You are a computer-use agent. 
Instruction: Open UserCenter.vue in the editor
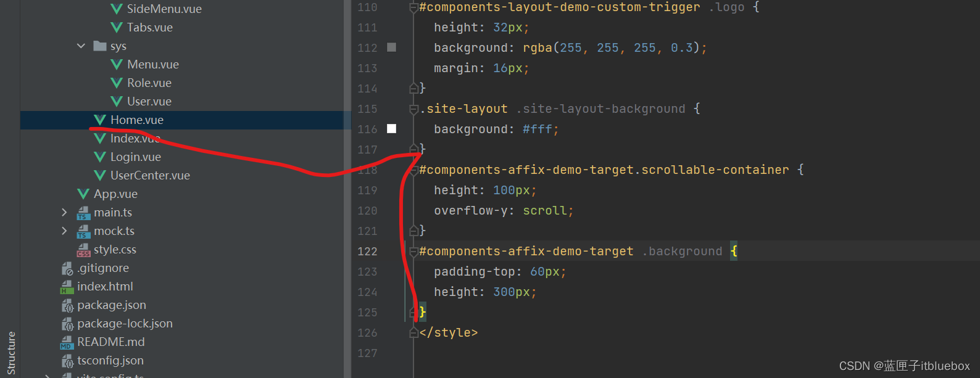(x=150, y=176)
